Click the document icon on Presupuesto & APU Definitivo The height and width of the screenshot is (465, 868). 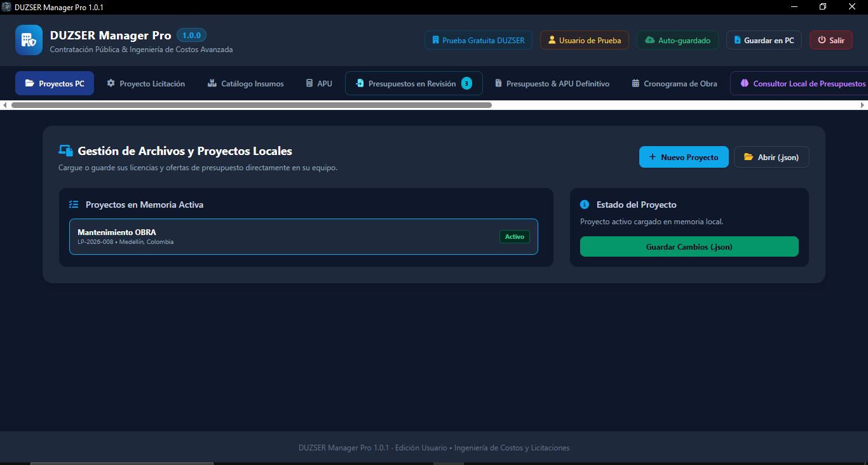coord(499,83)
